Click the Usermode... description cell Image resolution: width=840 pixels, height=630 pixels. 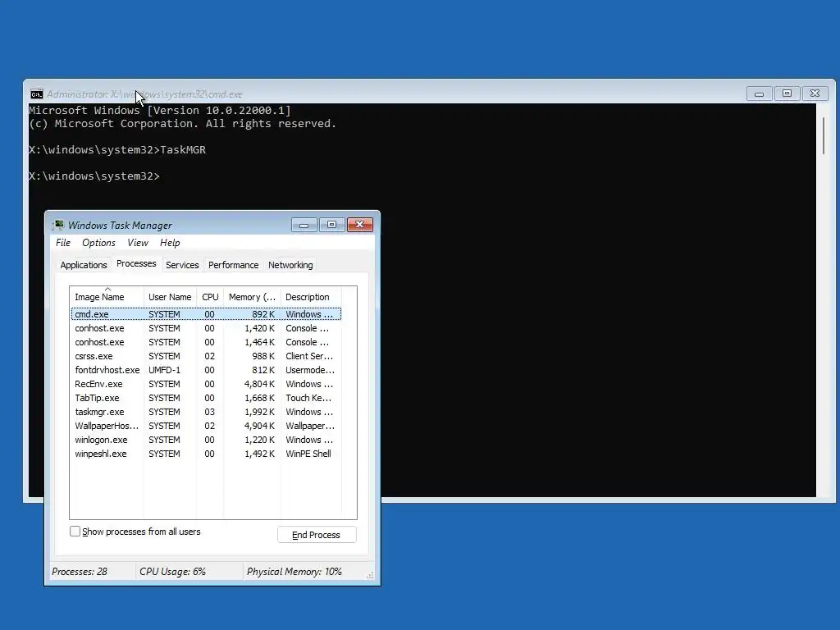click(x=309, y=370)
